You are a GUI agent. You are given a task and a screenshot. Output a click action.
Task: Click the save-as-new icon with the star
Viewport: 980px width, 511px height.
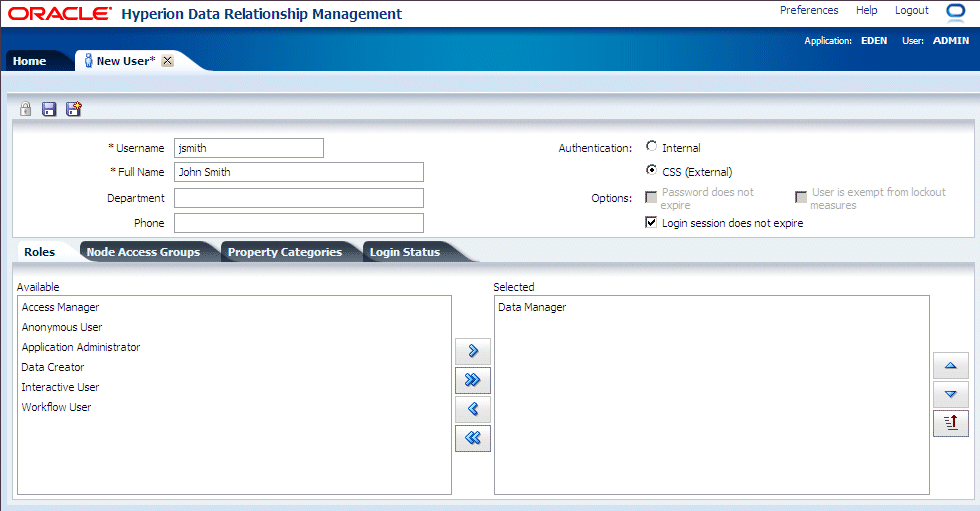pos(74,109)
